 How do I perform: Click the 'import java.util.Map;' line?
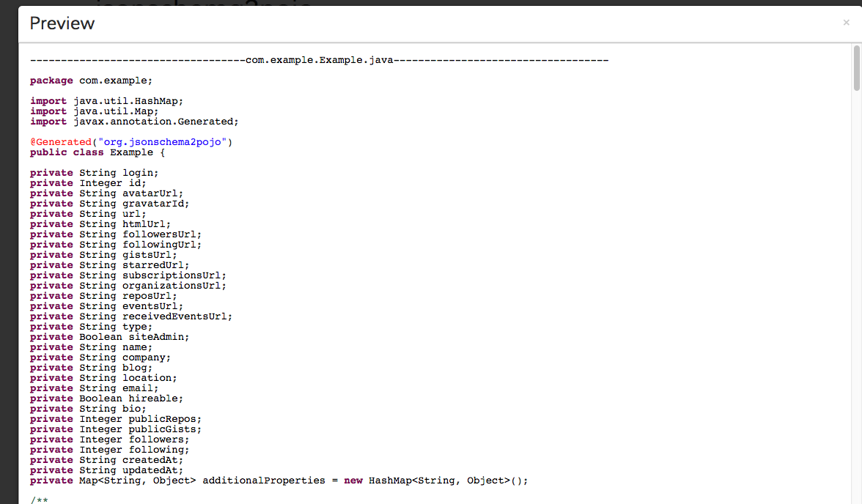coord(94,111)
